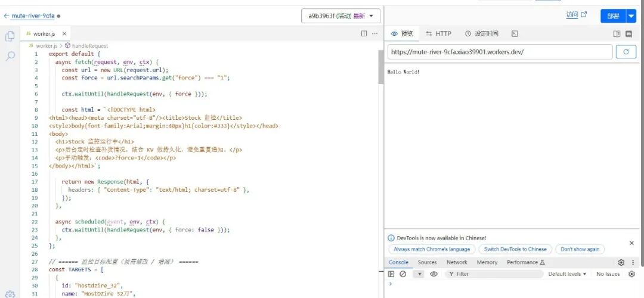Click the 'async scheduled' code line
The width and height of the screenshot is (644, 298).
click(110, 222)
